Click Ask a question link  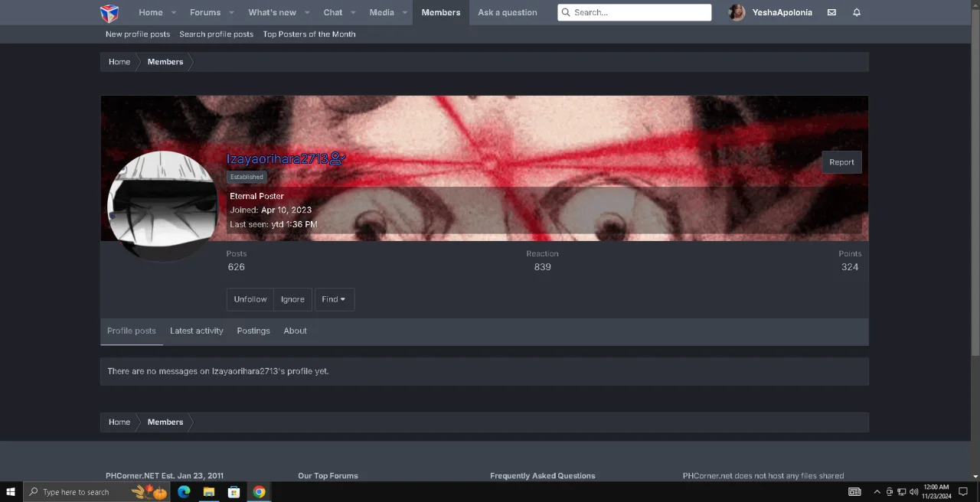pyautogui.click(x=508, y=12)
